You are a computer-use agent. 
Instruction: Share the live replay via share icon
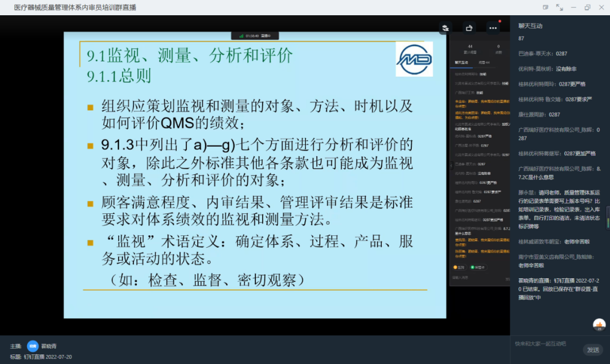(x=469, y=28)
